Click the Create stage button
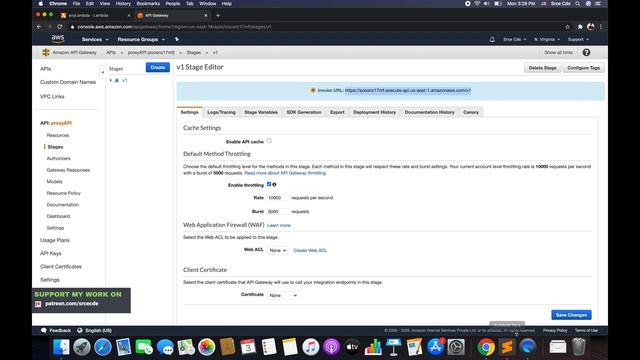 (x=158, y=67)
